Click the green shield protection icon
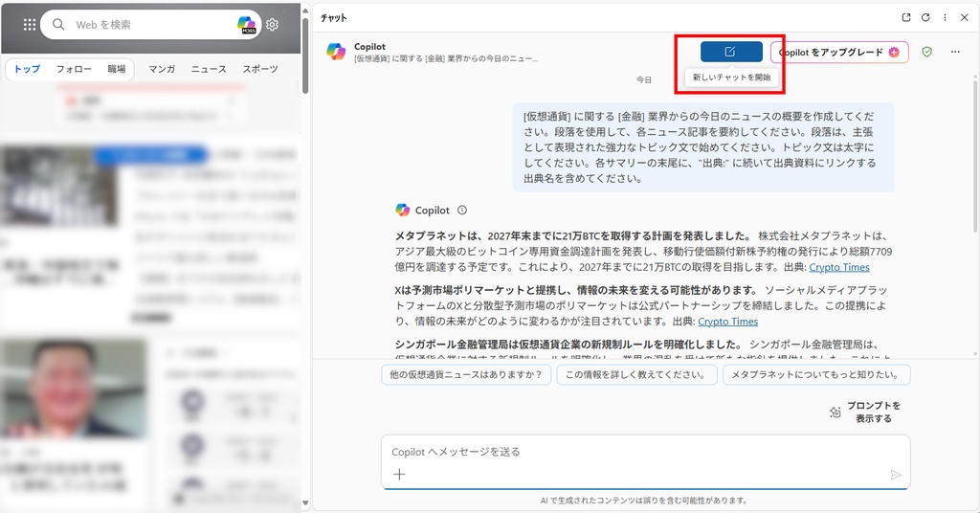This screenshot has height=513, width=980. pyautogui.click(x=926, y=52)
